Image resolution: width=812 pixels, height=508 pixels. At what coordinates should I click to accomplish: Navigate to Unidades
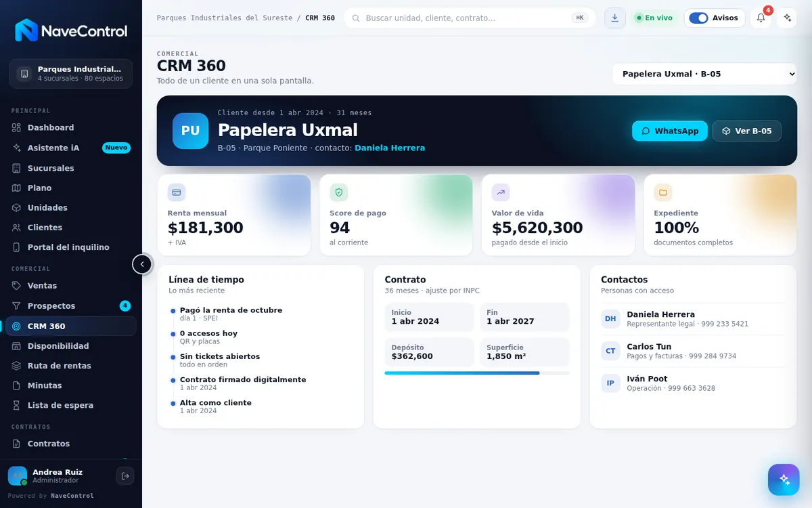pos(71,207)
